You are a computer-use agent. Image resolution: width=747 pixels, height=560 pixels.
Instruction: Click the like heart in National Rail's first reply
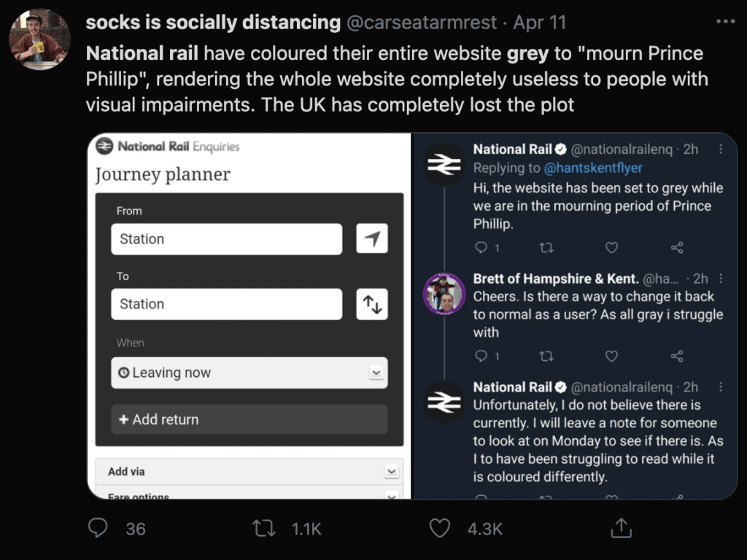(x=612, y=248)
